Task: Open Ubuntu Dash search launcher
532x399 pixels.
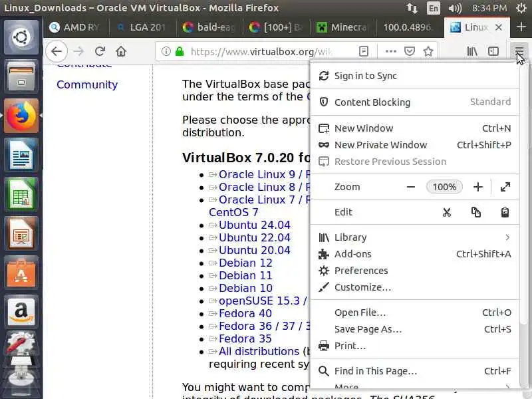Action: pyautogui.click(x=21, y=37)
